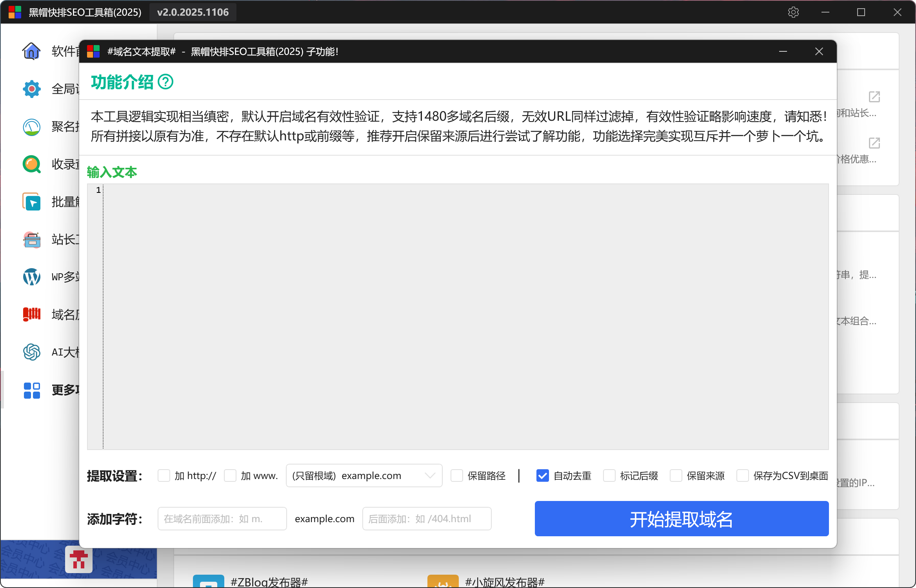Click the red member center icon
Image resolution: width=916 pixels, height=588 pixels.
[79, 559]
